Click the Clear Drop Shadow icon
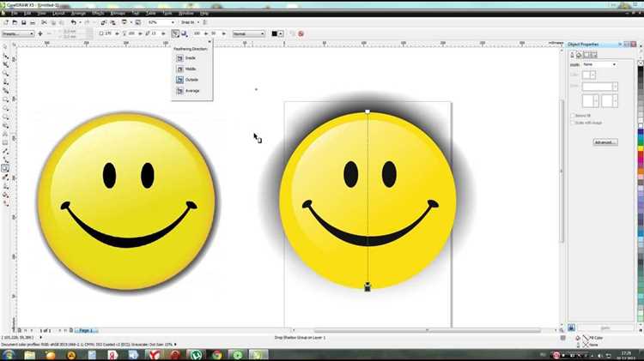Image resolution: width=644 pixels, height=361 pixels. coord(301,33)
